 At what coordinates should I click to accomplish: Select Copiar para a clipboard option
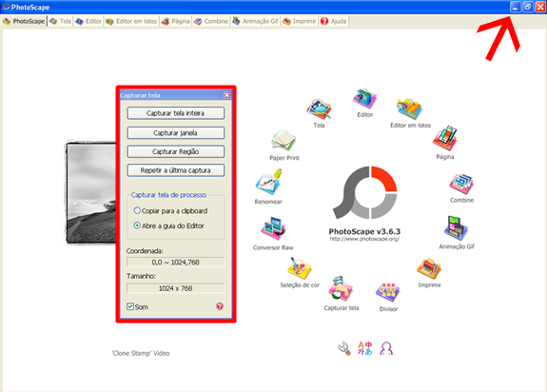pyautogui.click(x=170, y=210)
